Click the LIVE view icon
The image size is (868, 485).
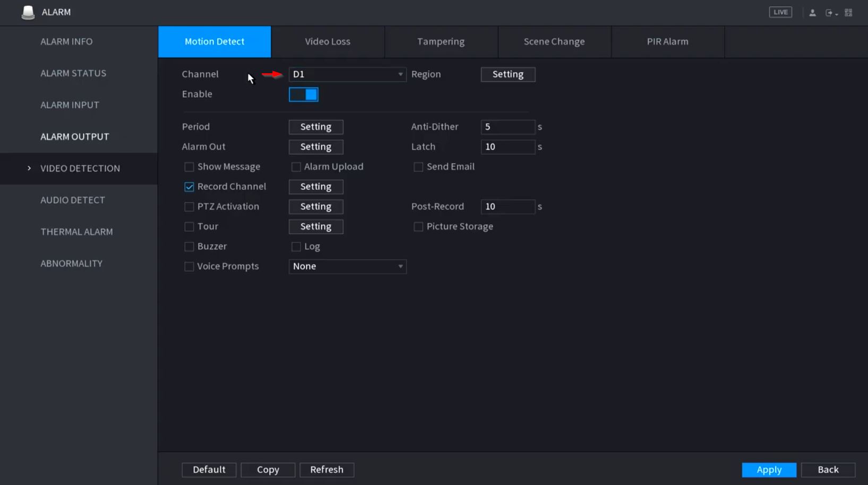click(780, 12)
